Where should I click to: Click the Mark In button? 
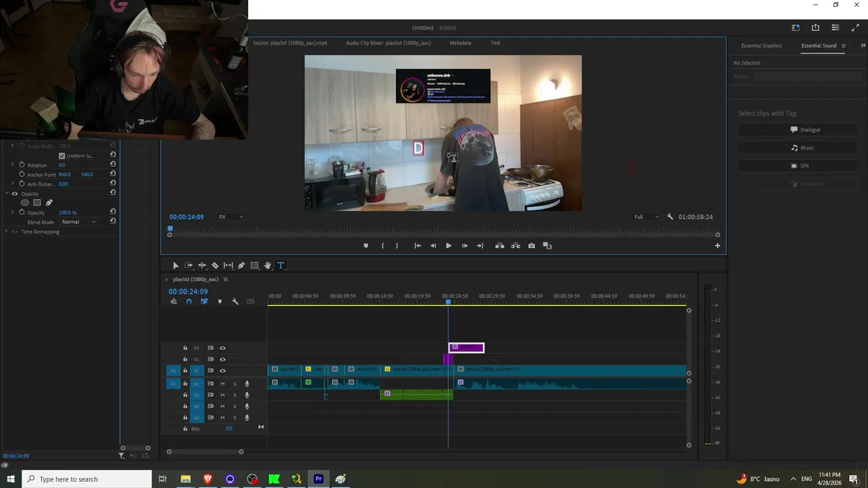(382, 246)
